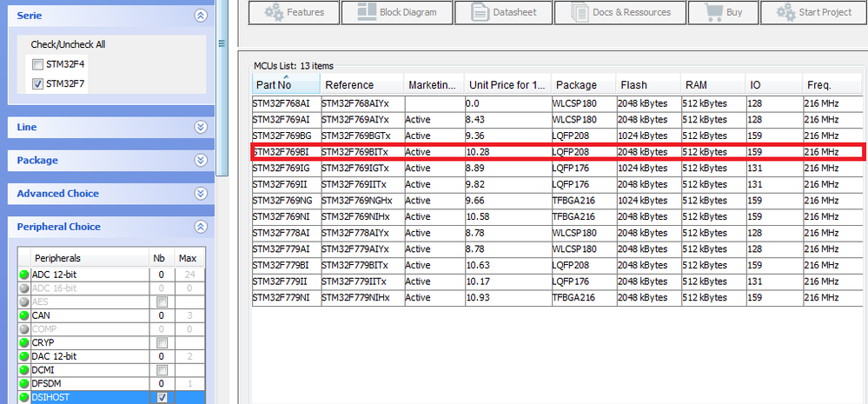The width and height of the screenshot is (868, 404).
Task: Click the green indicator beside DCMI
Action: click(23, 370)
